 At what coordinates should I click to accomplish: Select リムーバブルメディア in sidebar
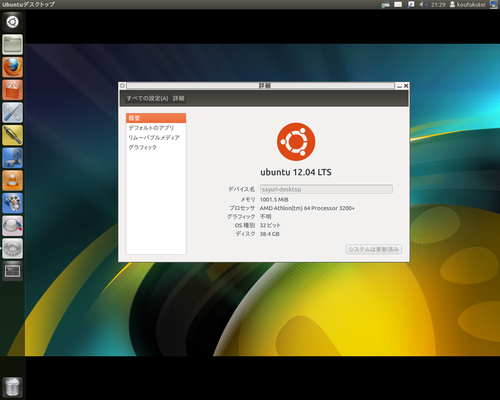coord(156,137)
